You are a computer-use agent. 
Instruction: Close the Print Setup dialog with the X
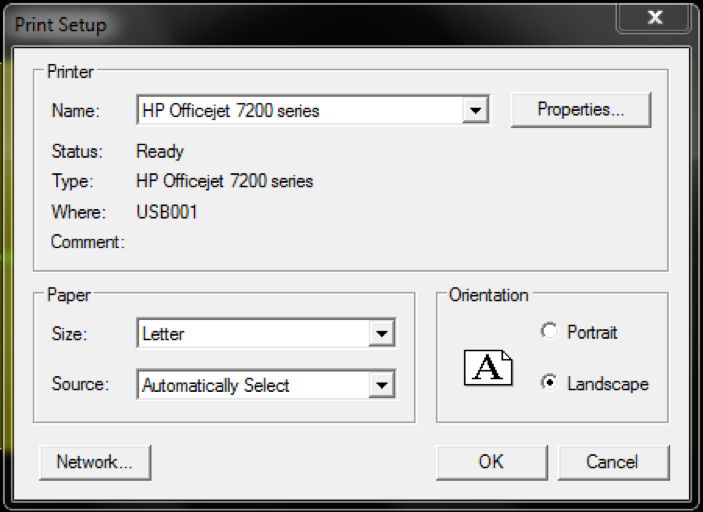[x=654, y=18]
